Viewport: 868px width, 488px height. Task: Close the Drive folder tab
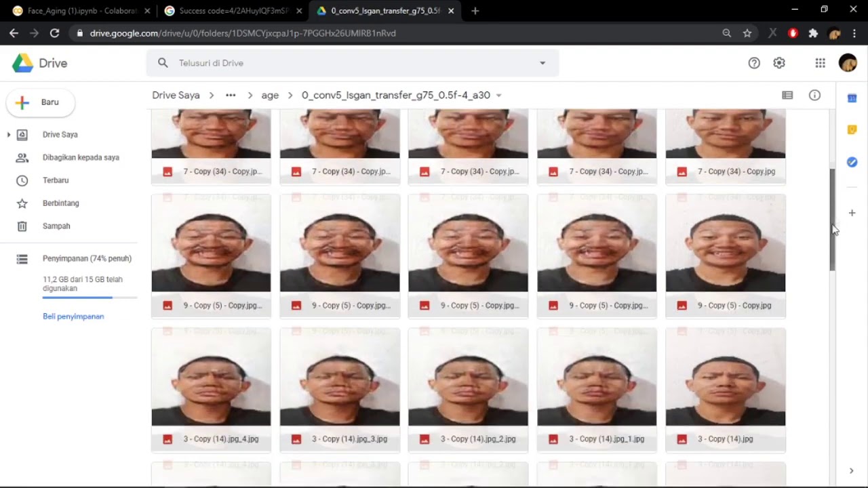451,11
